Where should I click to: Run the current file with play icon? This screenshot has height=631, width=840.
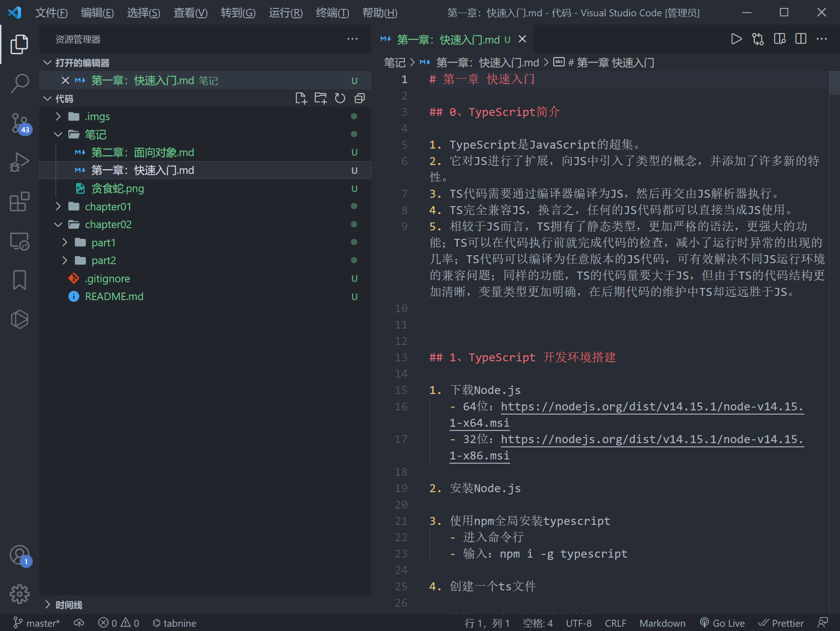(x=736, y=39)
